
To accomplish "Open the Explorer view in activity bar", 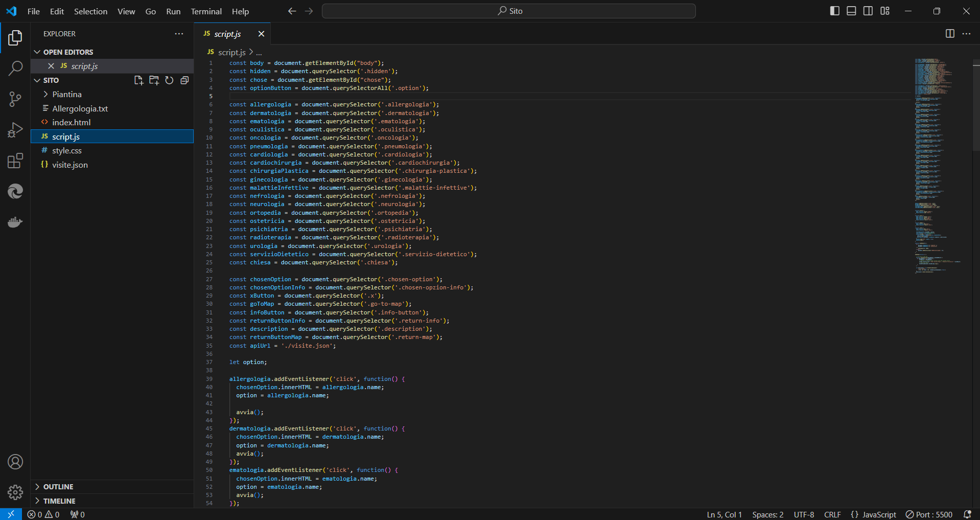I will 15,37.
